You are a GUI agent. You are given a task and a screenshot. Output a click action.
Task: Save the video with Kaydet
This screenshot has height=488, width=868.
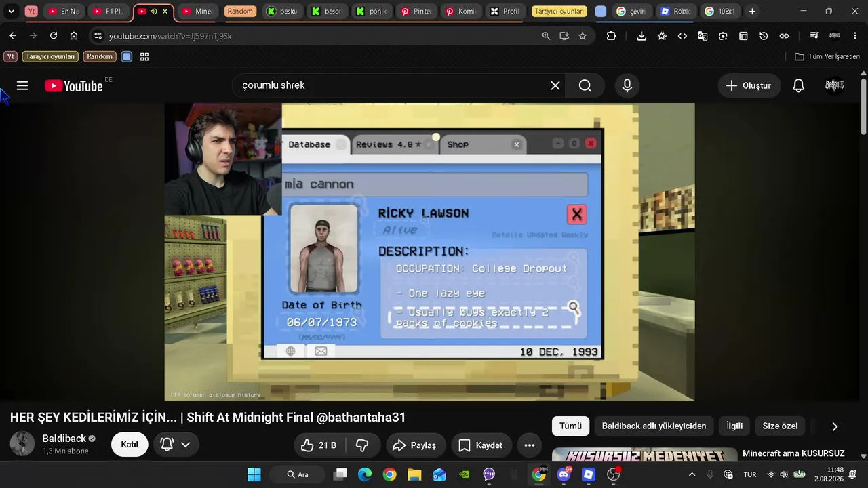click(x=480, y=445)
